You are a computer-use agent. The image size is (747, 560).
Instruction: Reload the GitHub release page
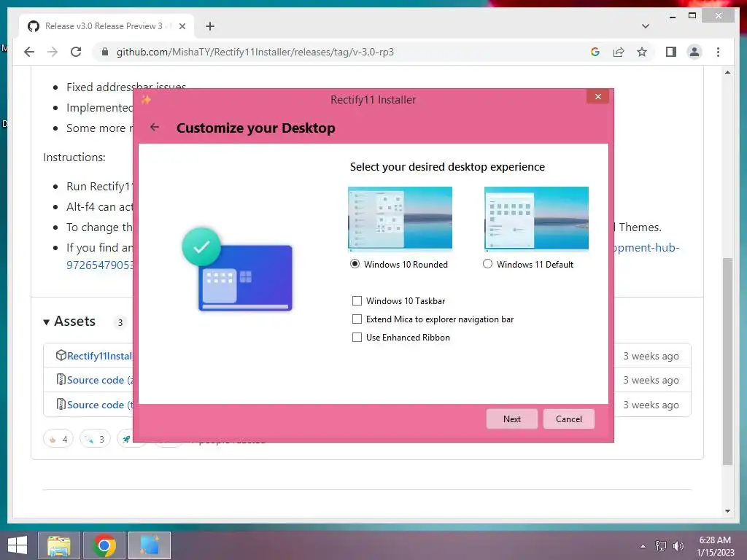76,52
